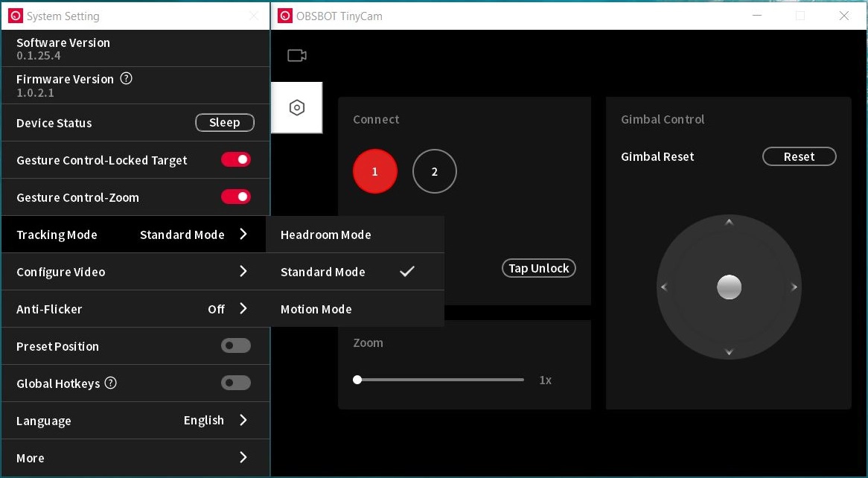Viewport: 868px width, 478px height.
Task: Pan gimbal right with the right arrow
Action: tap(794, 287)
